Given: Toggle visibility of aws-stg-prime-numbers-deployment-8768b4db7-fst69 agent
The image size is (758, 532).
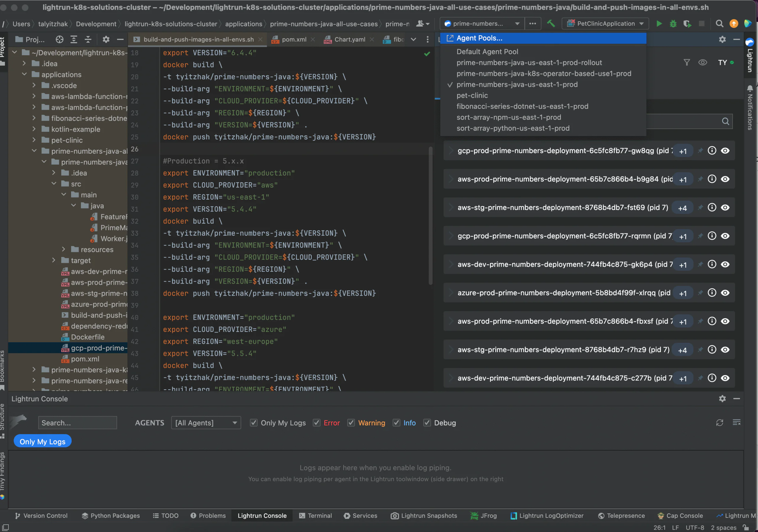Looking at the screenshot, I should [x=726, y=207].
